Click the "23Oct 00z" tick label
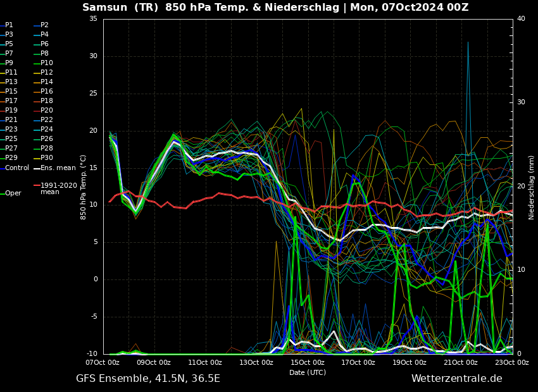The height and width of the screenshot is (392, 538). coord(512,362)
